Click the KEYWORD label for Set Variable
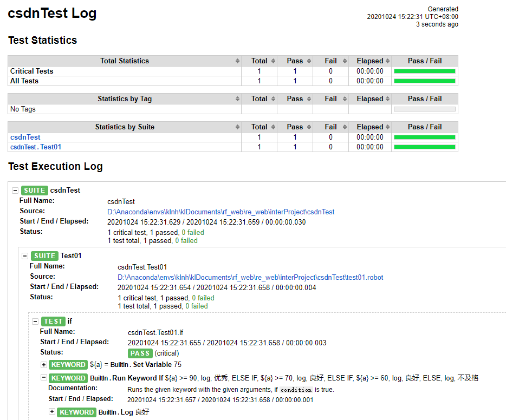This screenshot has height=420, width=506. click(68, 365)
